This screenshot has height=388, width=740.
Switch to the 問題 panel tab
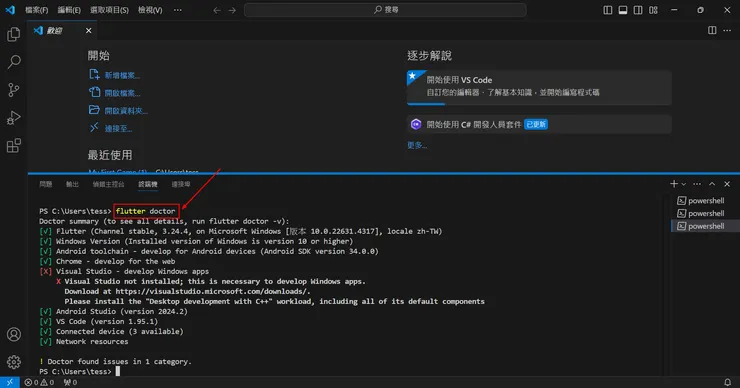coord(46,184)
